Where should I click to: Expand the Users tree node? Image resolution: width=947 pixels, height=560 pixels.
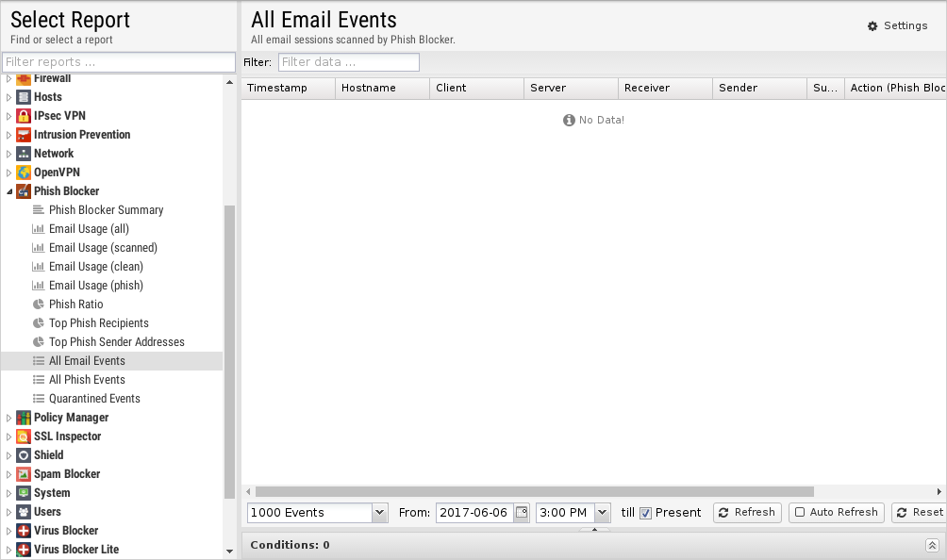coord(8,512)
